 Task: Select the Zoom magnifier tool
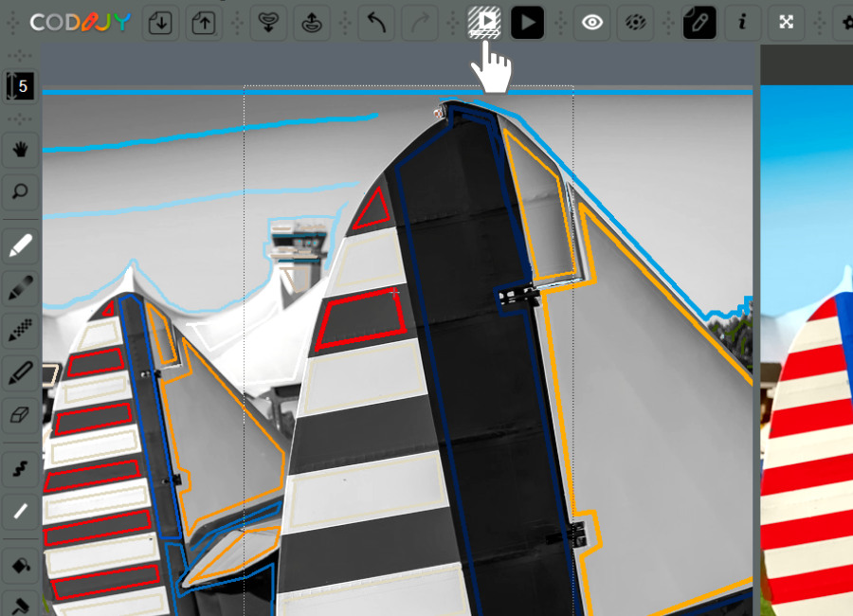21,192
